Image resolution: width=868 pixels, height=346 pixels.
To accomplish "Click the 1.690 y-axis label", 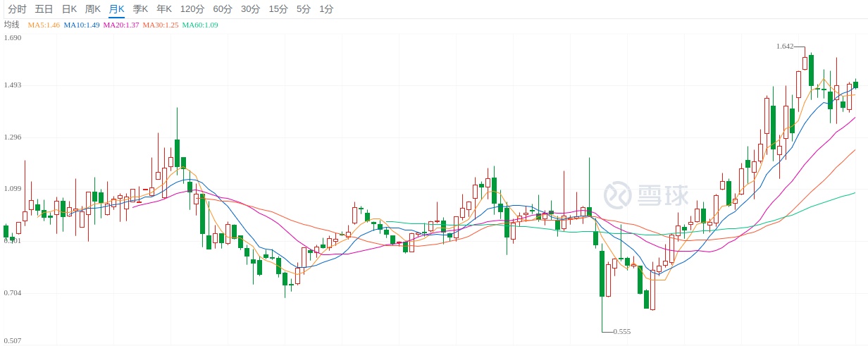I will coord(13,37).
